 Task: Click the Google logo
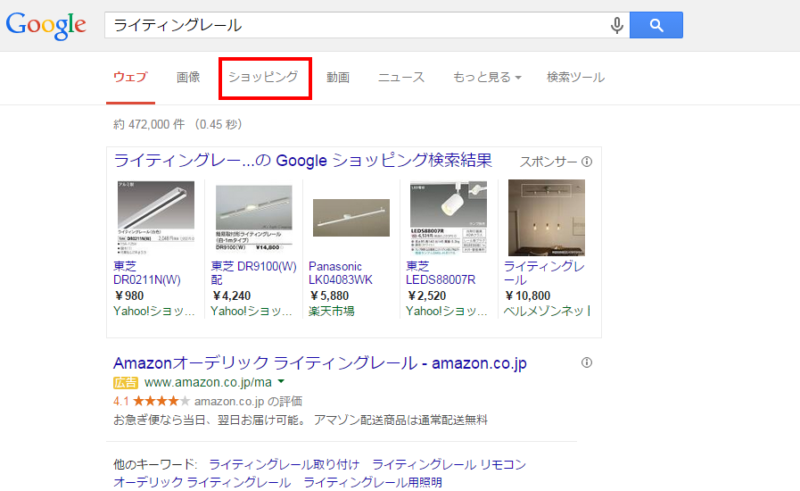[x=46, y=26]
